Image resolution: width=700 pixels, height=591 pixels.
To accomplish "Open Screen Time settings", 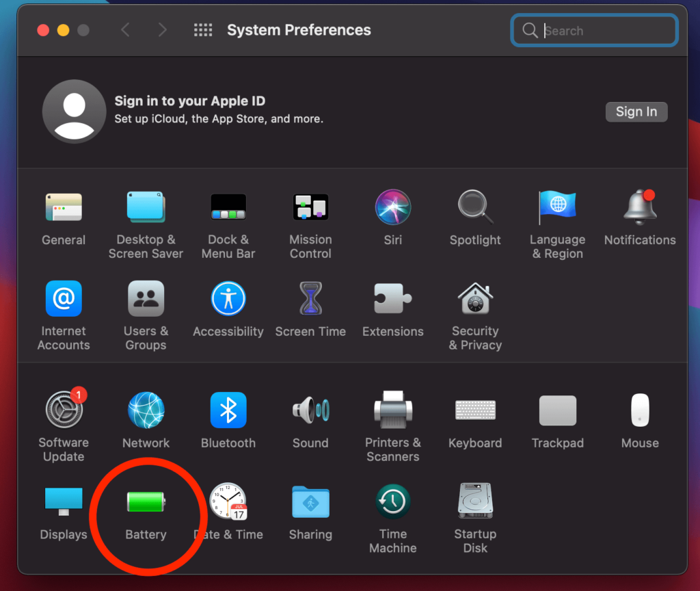I will pos(310,299).
